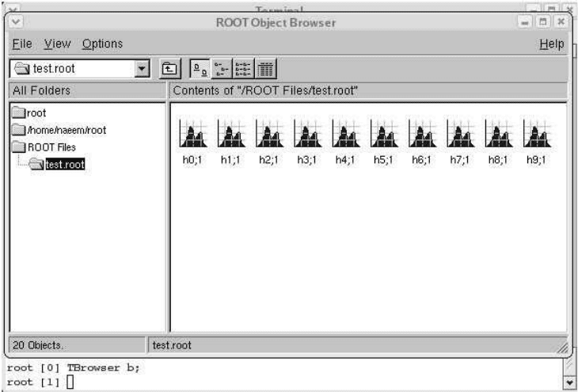The width and height of the screenshot is (578, 392).
Task: Select the h0;1 histogram icon
Action: pyautogui.click(x=191, y=134)
